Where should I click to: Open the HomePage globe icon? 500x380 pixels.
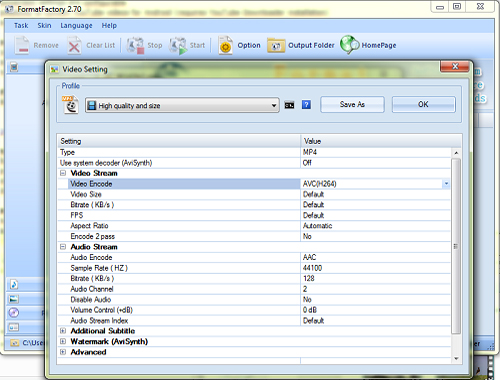click(349, 45)
